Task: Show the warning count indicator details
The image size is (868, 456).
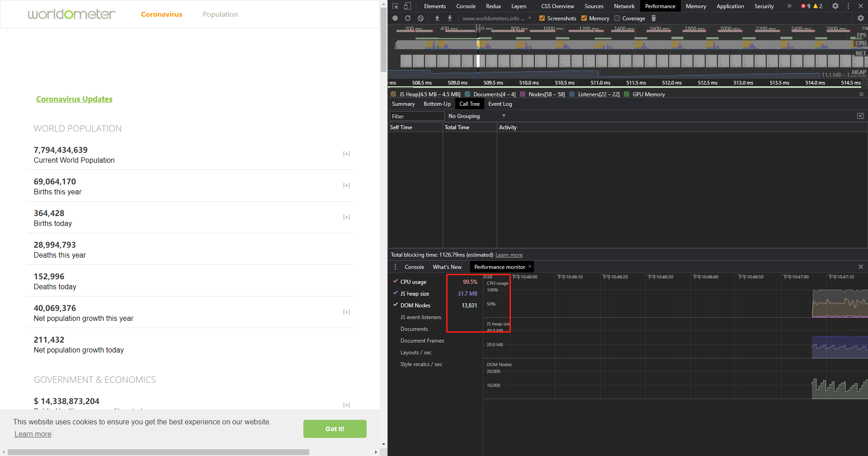Action: pos(818,6)
